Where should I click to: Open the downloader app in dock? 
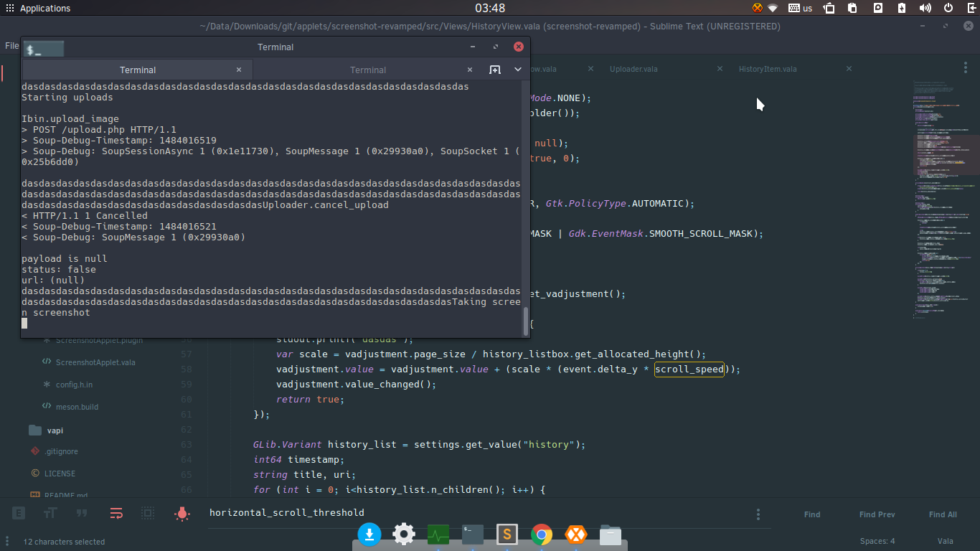click(369, 534)
